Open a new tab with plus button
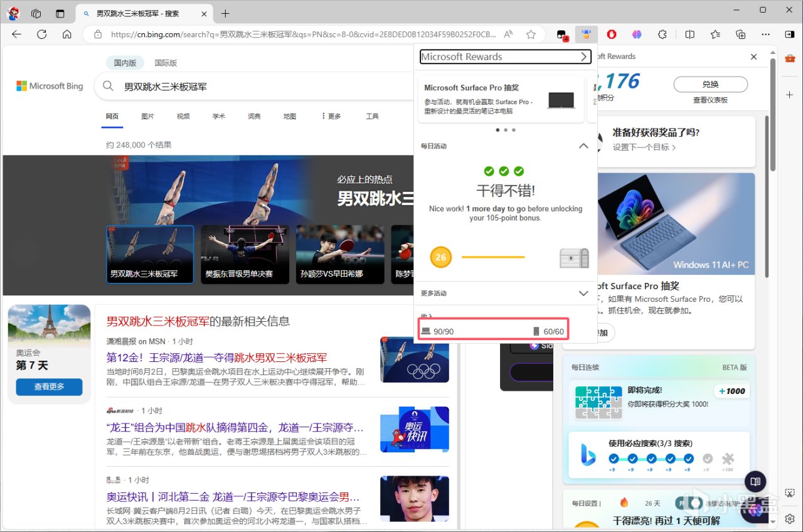803x532 pixels. (x=225, y=13)
